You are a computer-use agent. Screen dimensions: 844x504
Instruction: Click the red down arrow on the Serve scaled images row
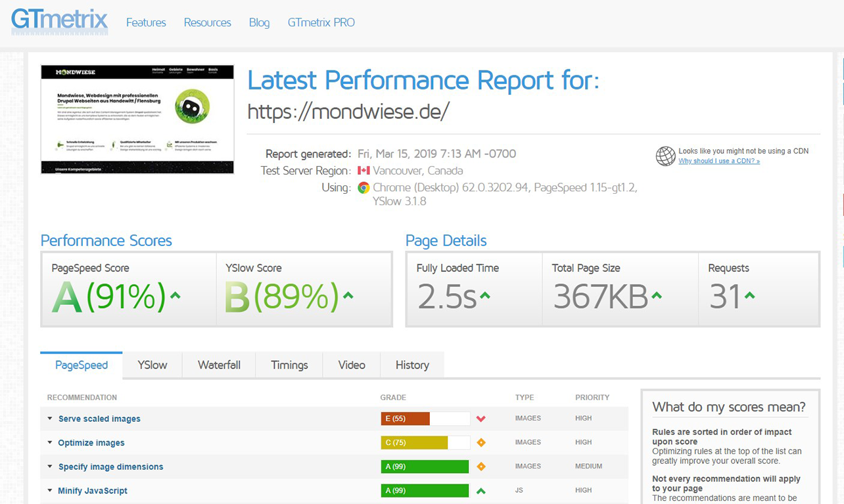pyautogui.click(x=481, y=419)
